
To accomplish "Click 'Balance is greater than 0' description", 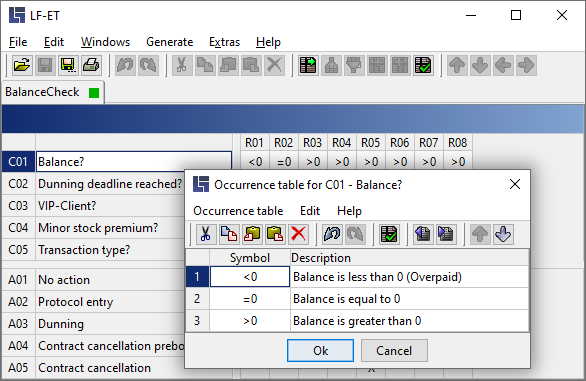I will tap(410, 321).
